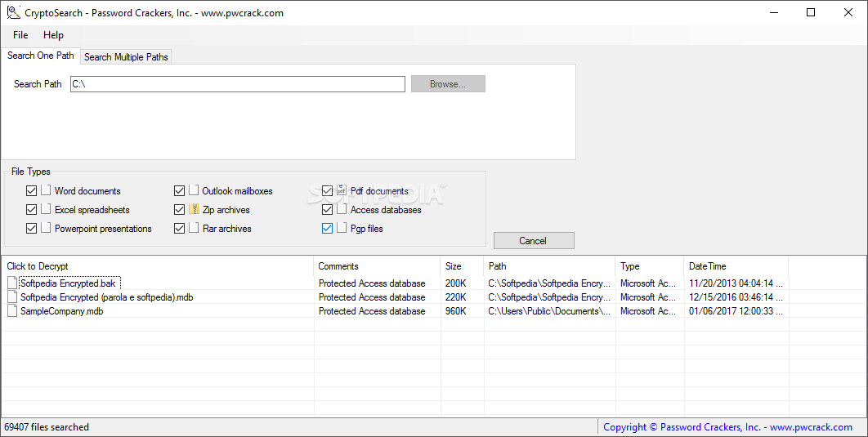Sort by DateTime column header
The image size is (868, 437).
(x=736, y=266)
